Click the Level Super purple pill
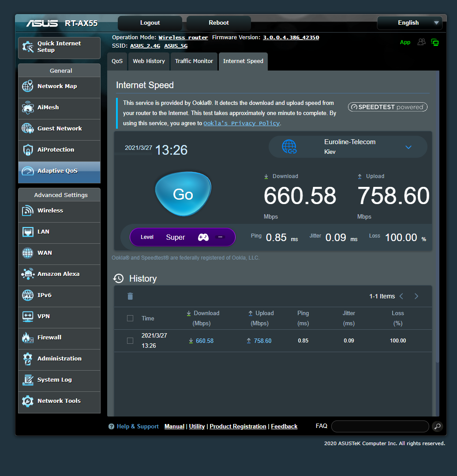457x476 pixels. (182, 237)
